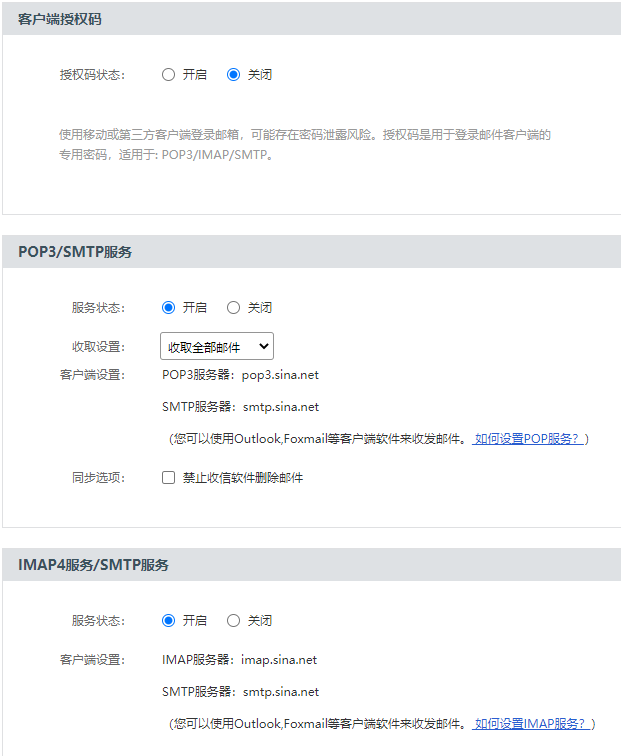Click the pop3.sina.net server address text
This screenshot has width=621, height=756.
[280, 375]
